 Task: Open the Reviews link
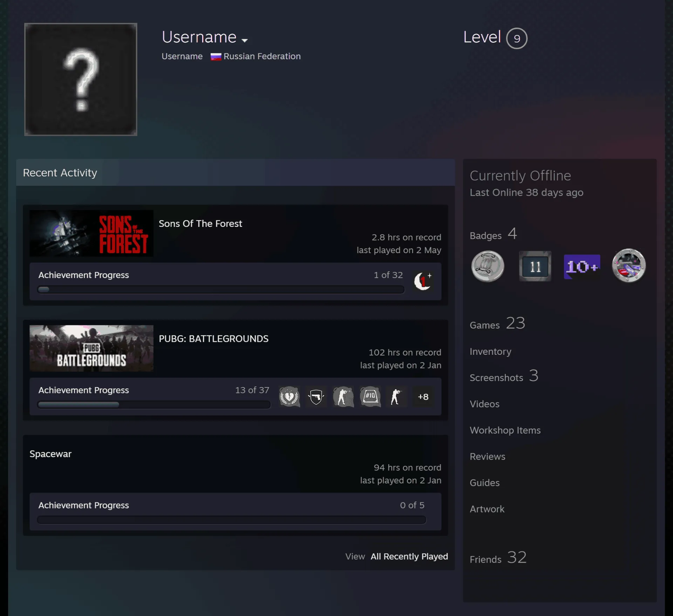coord(487,456)
